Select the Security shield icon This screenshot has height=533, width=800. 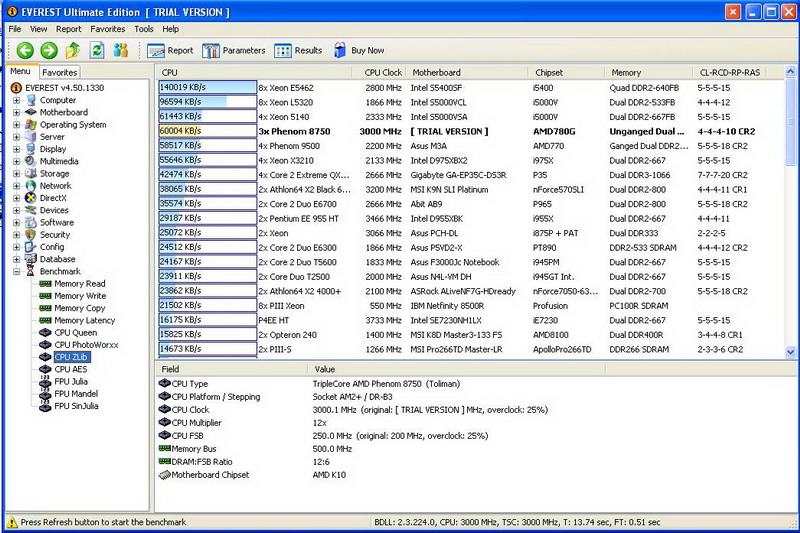31,235
